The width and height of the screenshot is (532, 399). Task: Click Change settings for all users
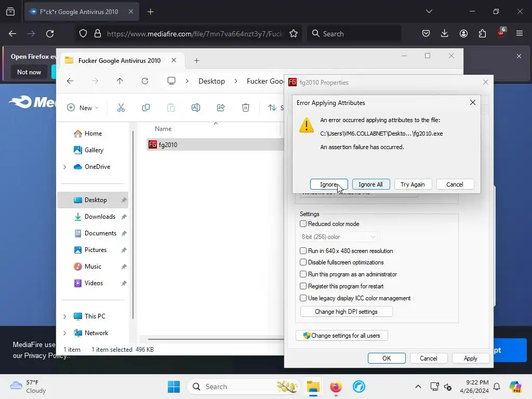pyautogui.click(x=342, y=336)
